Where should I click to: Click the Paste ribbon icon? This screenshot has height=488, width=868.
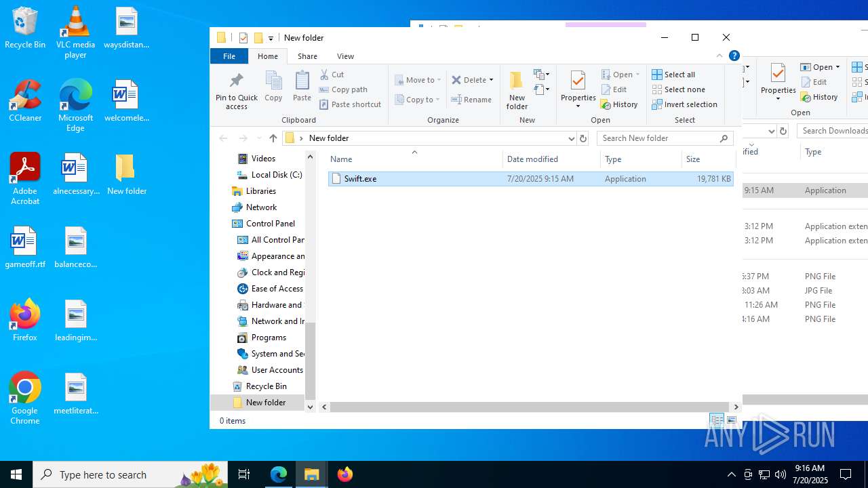click(x=302, y=86)
